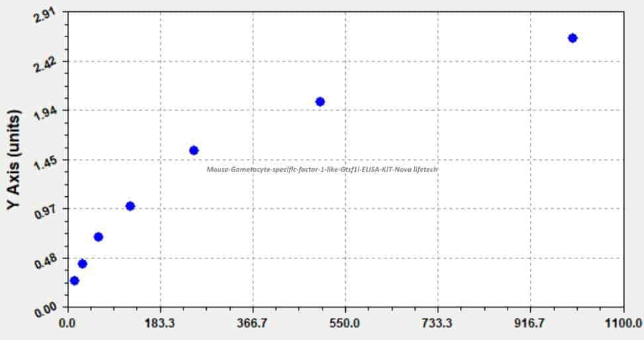This screenshot has height=340, width=644.
Task: Click the data point near x 250
Action: click(x=194, y=150)
